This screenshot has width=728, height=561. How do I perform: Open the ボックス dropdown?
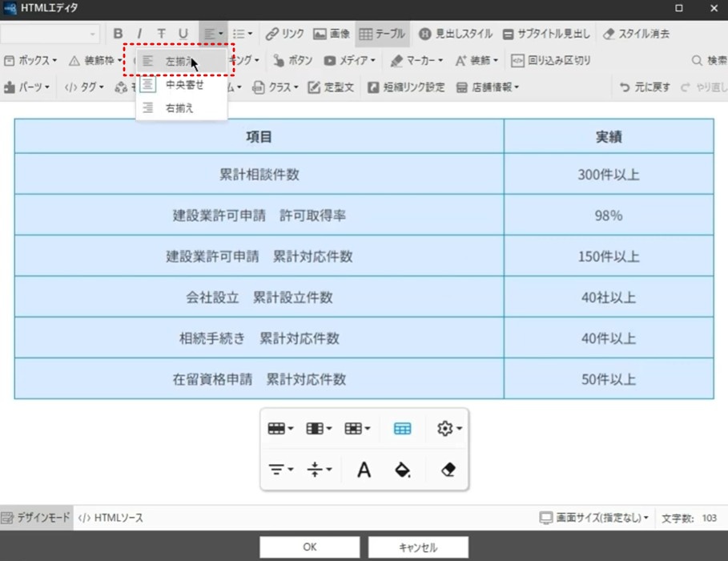(x=30, y=60)
